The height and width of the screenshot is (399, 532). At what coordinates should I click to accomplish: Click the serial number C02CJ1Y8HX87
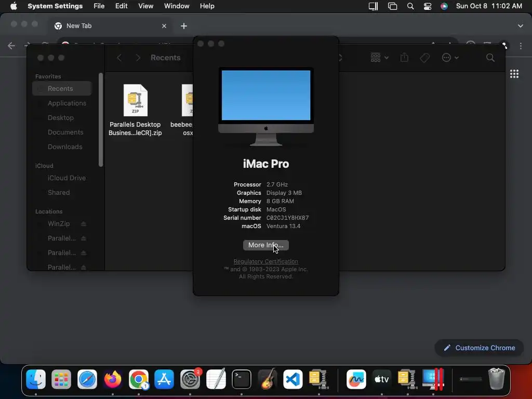click(x=287, y=218)
